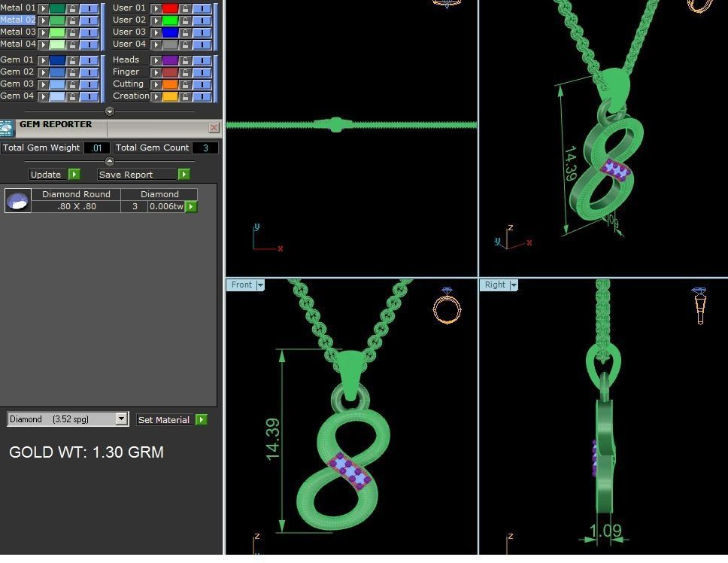Click lock icon for Gem 02 layer
The image size is (728, 563).
click(72, 72)
